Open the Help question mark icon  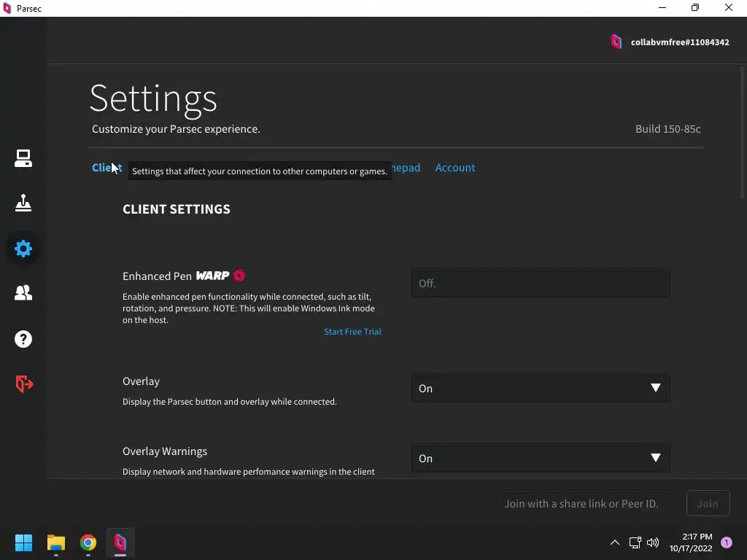(x=23, y=339)
